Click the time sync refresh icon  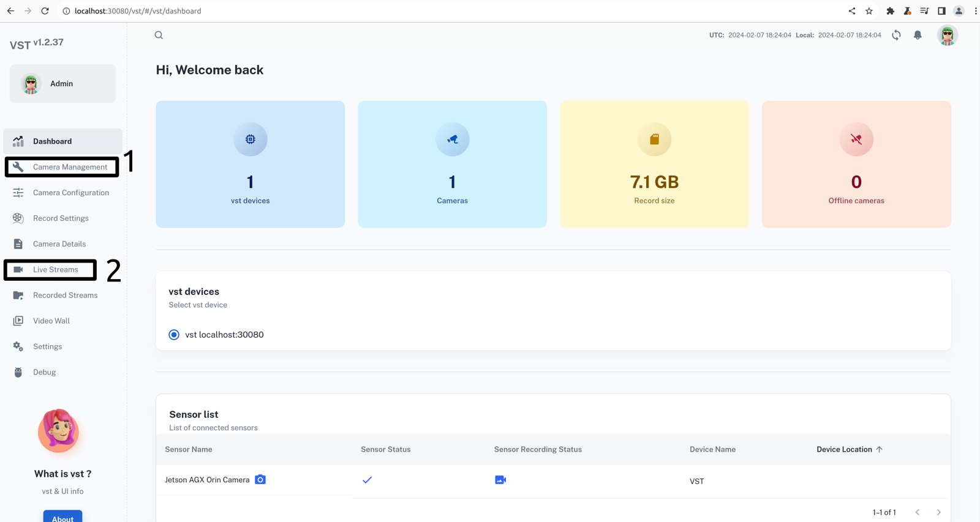(896, 35)
